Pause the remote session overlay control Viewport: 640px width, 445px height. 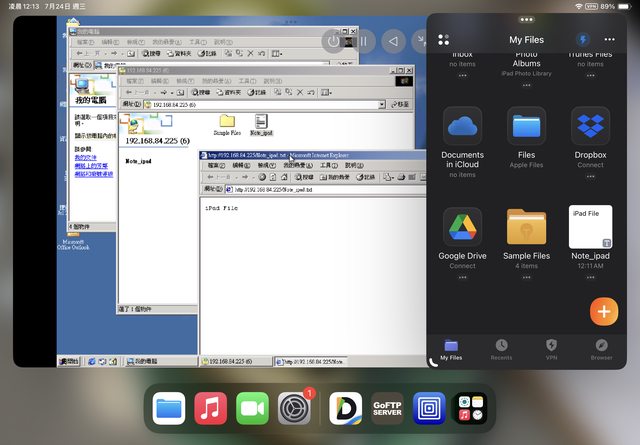[364, 41]
